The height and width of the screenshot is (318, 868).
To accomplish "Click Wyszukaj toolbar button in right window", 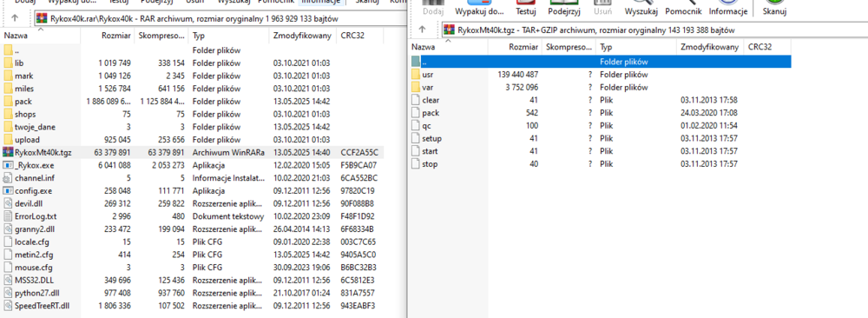I will click(641, 9).
